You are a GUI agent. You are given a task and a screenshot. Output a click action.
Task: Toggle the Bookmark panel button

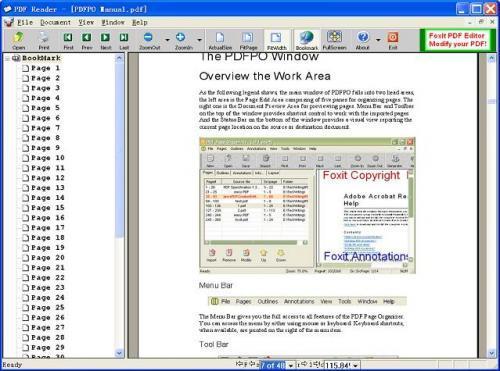[307, 40]
